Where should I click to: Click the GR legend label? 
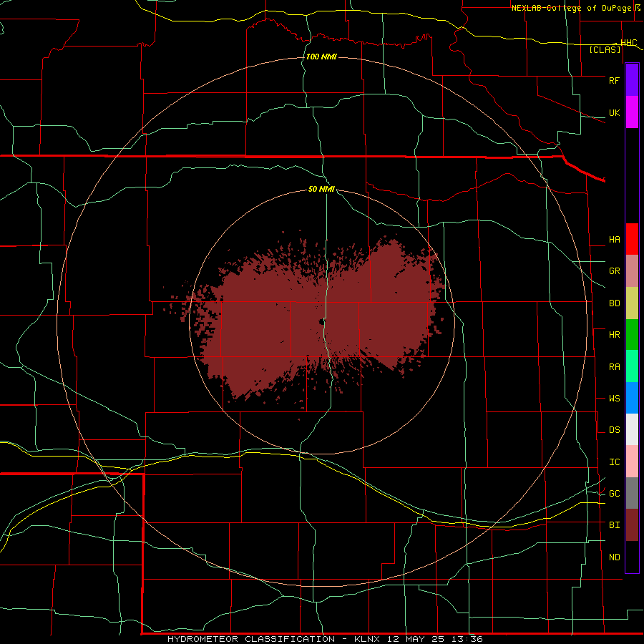pyautogui.click(x=615, y=271)
